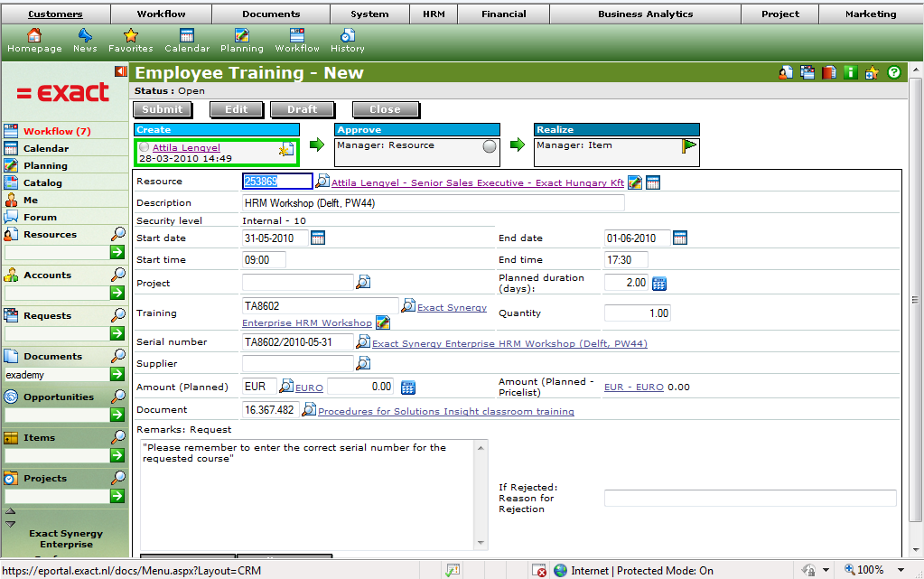The width and height of the screenshot is (924, 579).
Task: Open the resource calendar icon after Attila Lengyel link
Action: point(653,182)
